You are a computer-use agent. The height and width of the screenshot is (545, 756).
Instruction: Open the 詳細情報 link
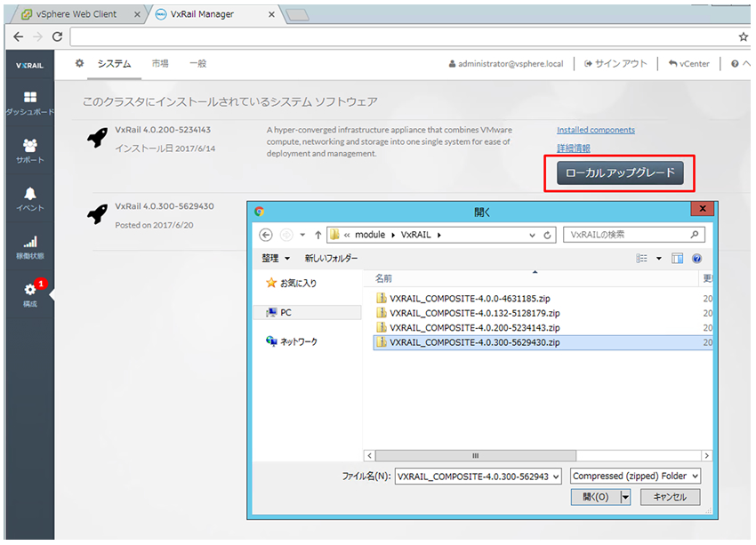(574, 148)
